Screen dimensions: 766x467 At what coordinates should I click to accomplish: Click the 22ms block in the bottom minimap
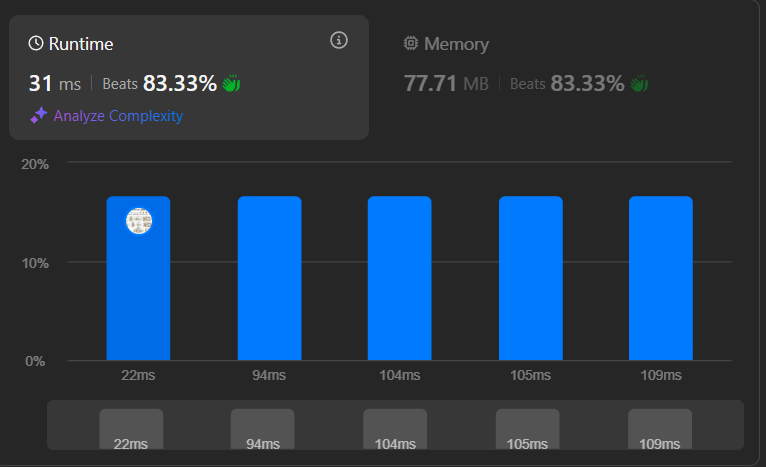(x=131, y=429)
